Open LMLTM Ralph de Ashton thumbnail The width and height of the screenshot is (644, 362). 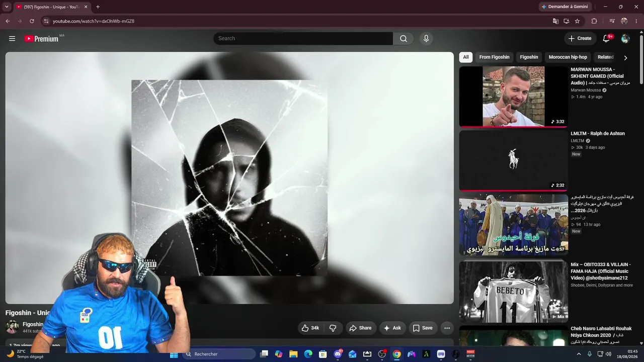click(513, 160)
